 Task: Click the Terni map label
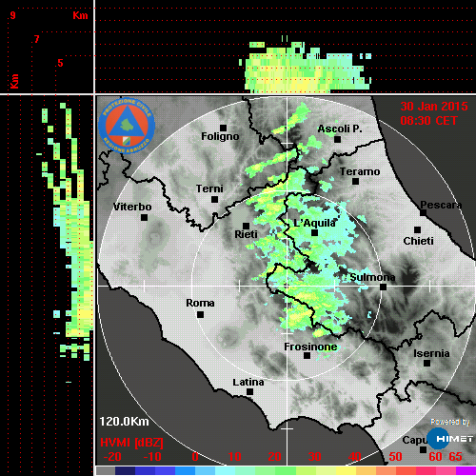[x=209, y=188]
